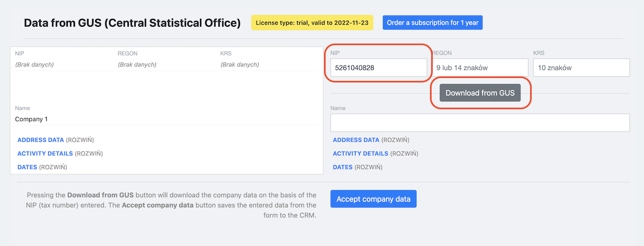Order a subscription for 1 year
The height and width of the screenshot is (246, 644).
433,23
